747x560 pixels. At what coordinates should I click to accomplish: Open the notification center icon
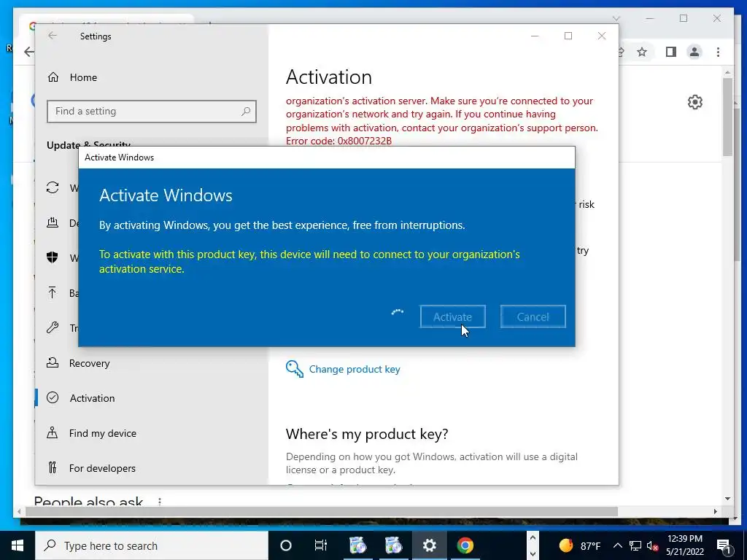723,545
